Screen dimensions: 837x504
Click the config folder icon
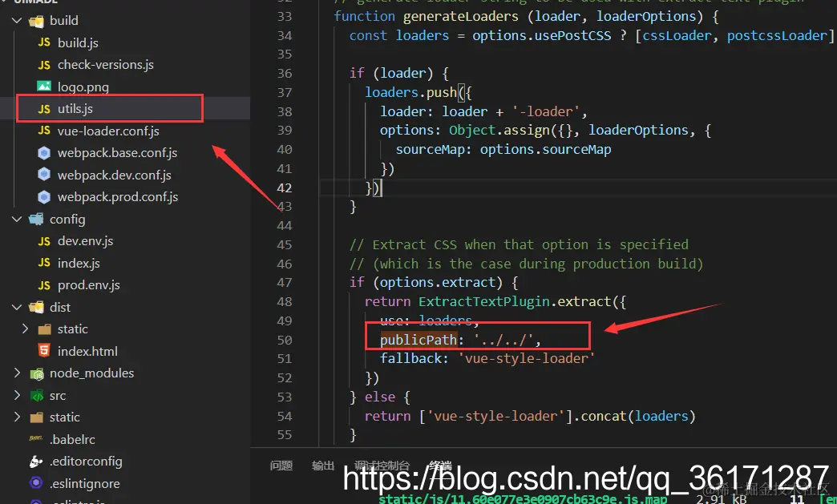[36, 220]
